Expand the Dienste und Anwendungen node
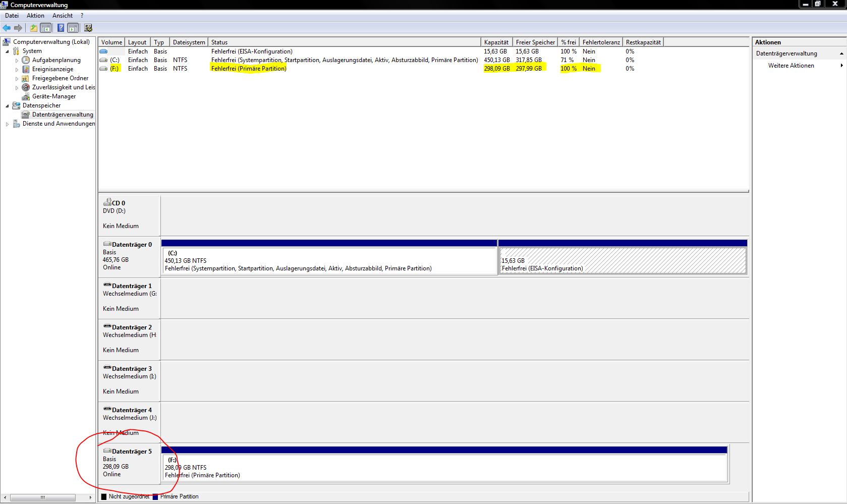This screenshot has width=847, height=504. click(x=7, y=124)
